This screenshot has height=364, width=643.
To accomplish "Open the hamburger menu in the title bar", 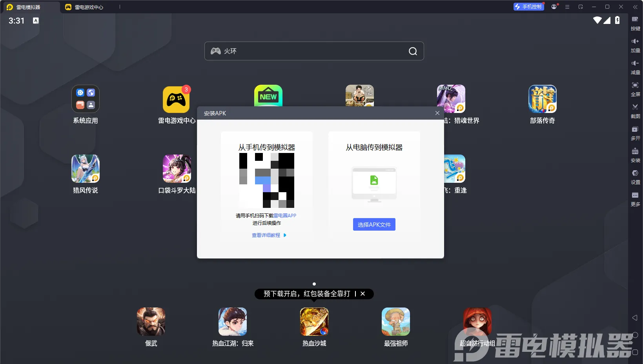I will (567, 7).
